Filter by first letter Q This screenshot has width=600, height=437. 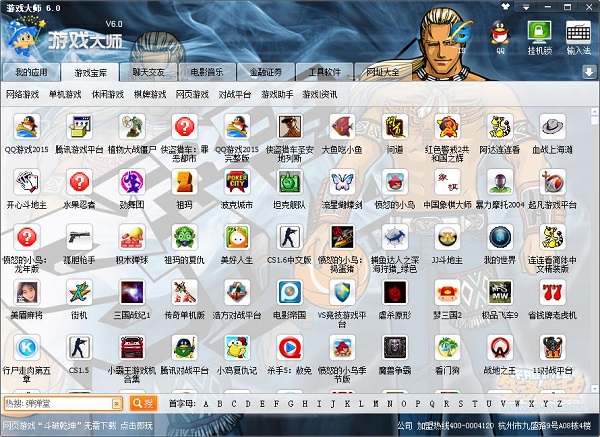click(432, 404)
